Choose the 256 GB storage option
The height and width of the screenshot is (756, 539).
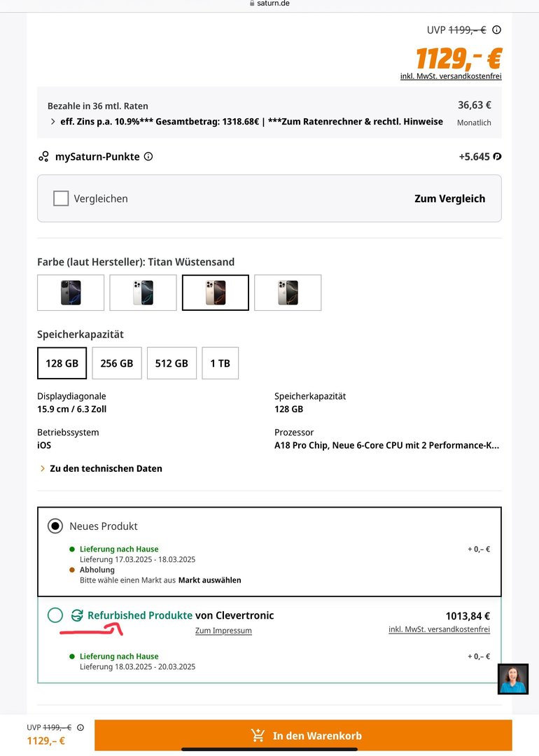point(117,363)
